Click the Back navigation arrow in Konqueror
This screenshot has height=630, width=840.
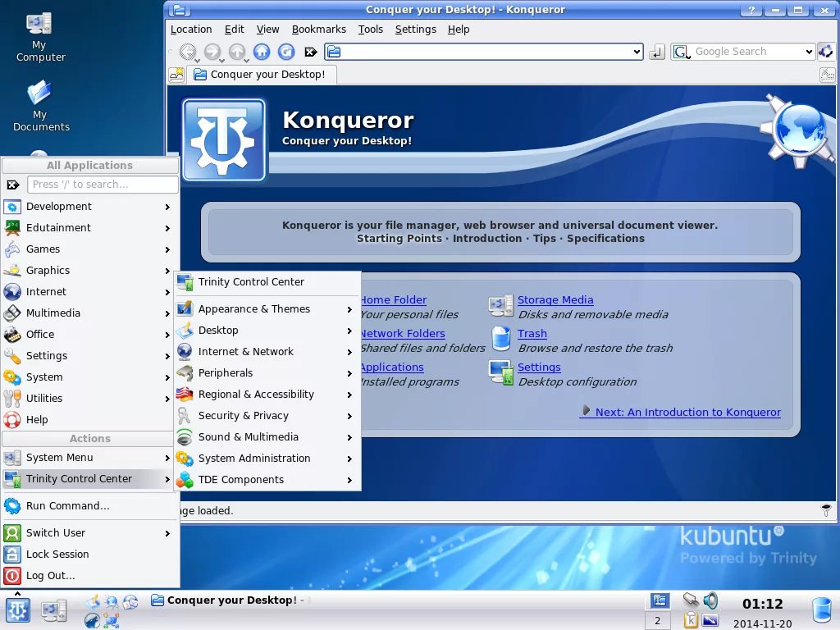coord(187,52)
